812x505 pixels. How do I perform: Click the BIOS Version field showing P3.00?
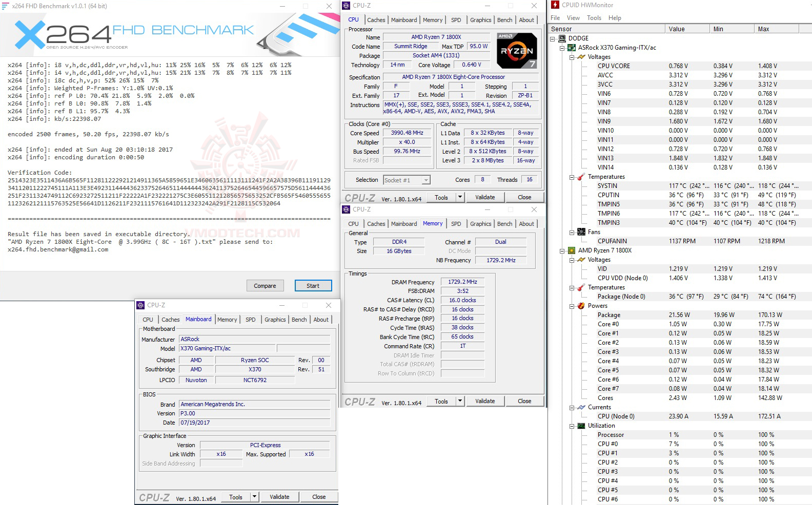[x=255, y=413]
